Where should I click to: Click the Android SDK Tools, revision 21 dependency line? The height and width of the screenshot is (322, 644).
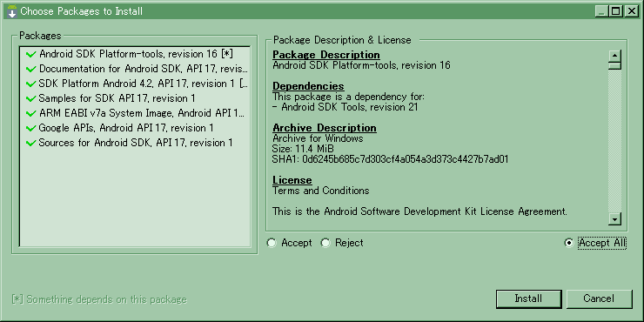[345, 108]
